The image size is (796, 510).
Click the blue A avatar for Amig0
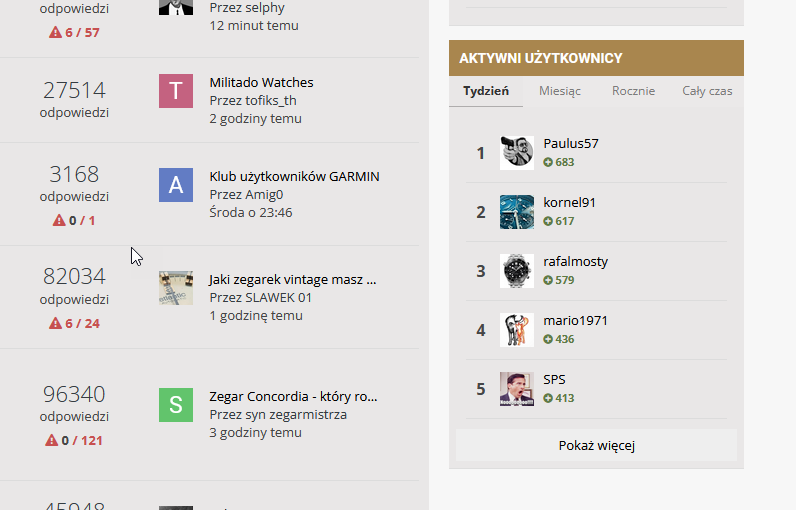(x=176, y=185)
